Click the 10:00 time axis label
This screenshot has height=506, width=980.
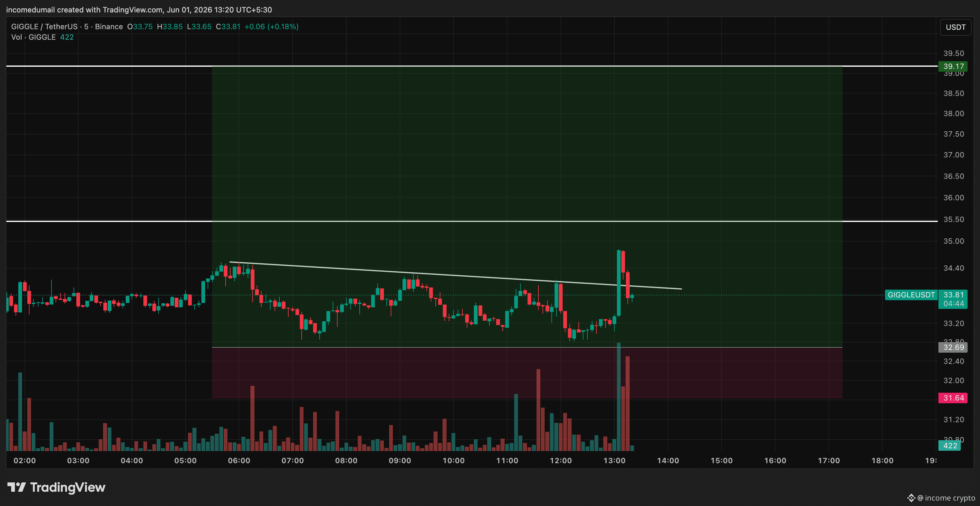453,460
